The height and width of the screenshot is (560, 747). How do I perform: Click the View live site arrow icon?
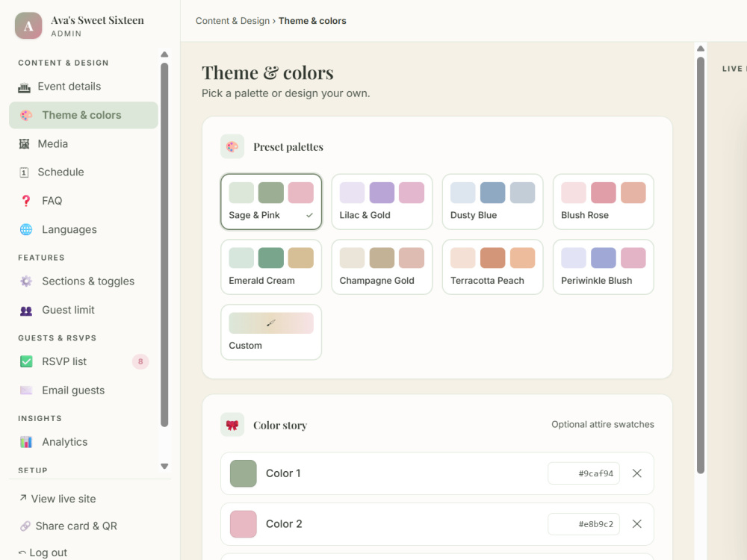(23, 497)
